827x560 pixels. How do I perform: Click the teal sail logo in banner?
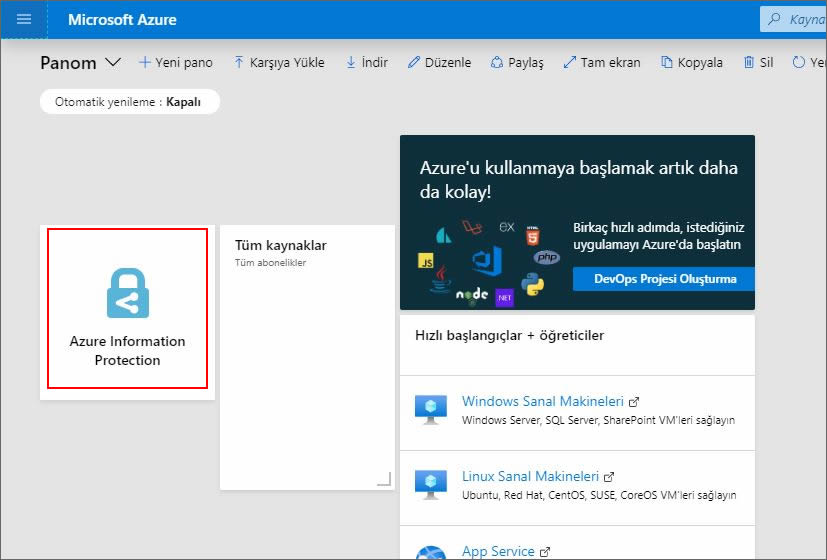point(444,235)
